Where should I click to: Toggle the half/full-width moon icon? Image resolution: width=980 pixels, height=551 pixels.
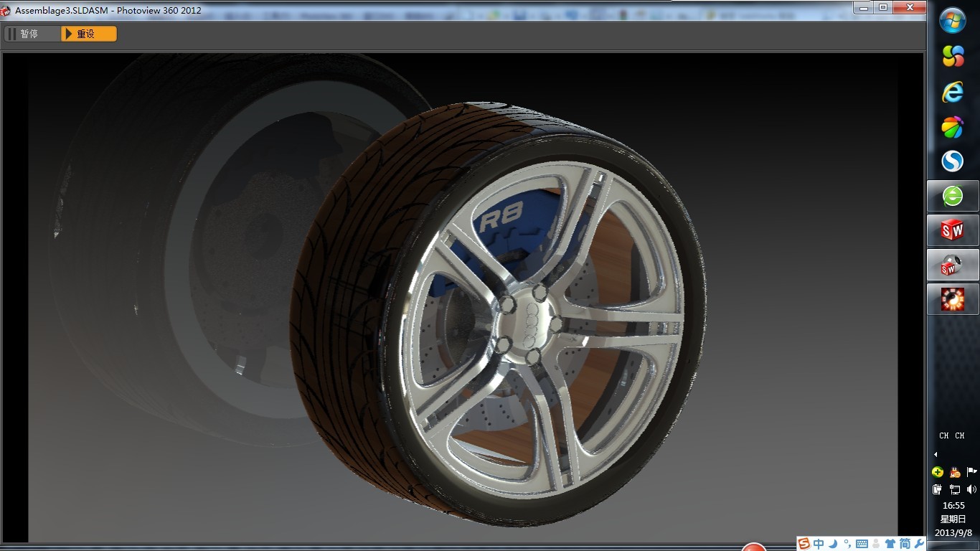(833, 544)
